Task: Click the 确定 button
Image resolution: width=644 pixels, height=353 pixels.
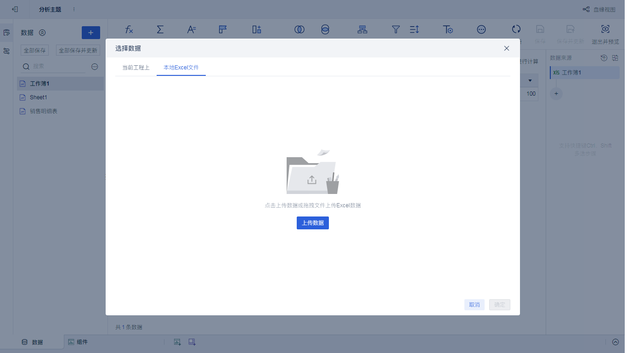Action: tap(500, 305)
